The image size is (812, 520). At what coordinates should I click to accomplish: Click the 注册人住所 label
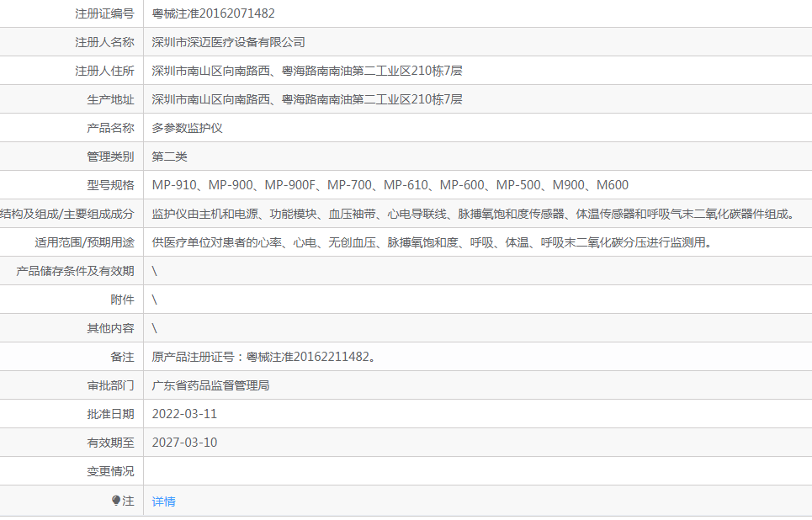pyautogui.click(x=104, y=71)
